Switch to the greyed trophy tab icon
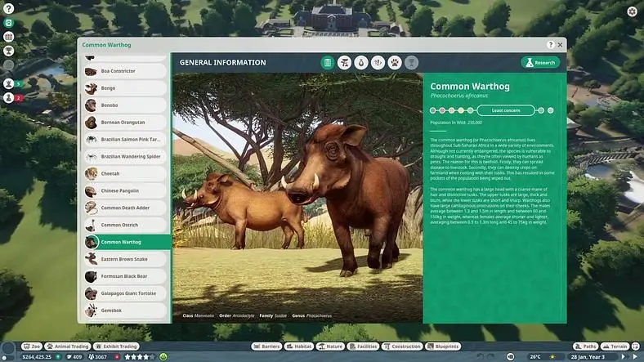Screen dimensions: 644x362 (x=411, y=62)
